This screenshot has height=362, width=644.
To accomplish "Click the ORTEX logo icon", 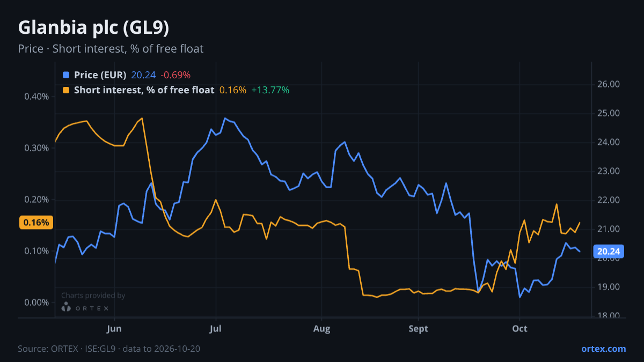I will tap(66, 307).
